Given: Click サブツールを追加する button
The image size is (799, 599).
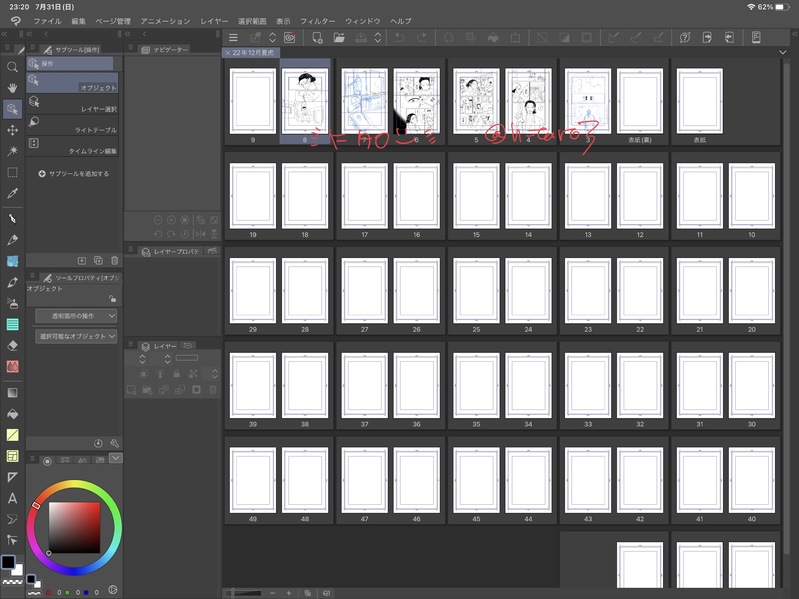Looking at the screenshot, I should [73, 174].
